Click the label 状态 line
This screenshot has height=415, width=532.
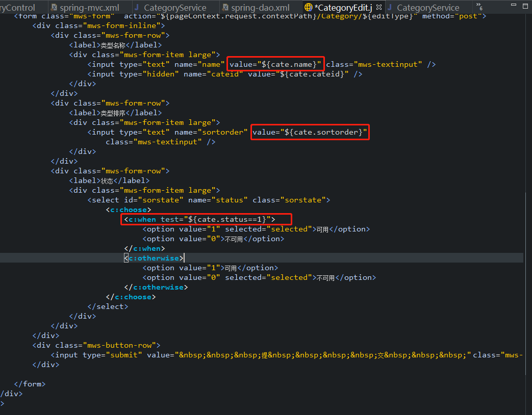coord(109,180)
